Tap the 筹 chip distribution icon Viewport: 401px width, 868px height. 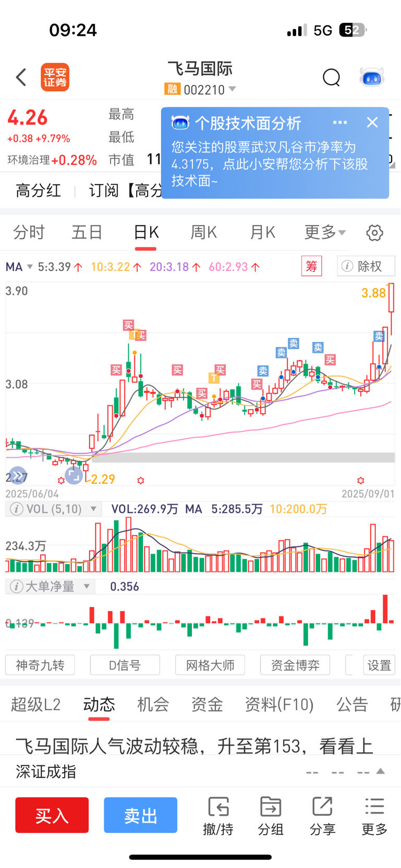[x=312, y=266]
